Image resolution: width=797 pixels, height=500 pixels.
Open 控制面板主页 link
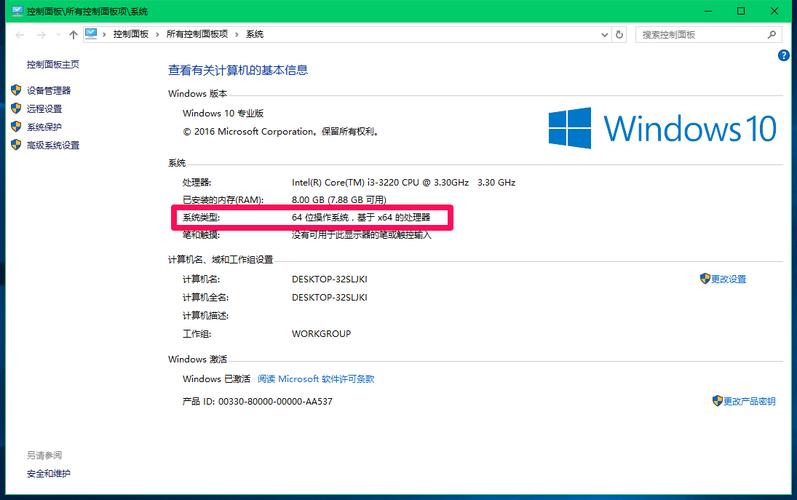point(53,65)
